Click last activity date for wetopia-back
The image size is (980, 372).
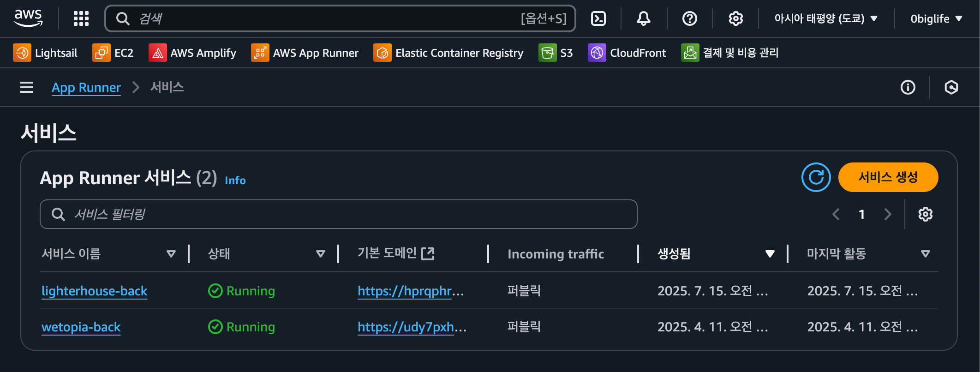862,327
